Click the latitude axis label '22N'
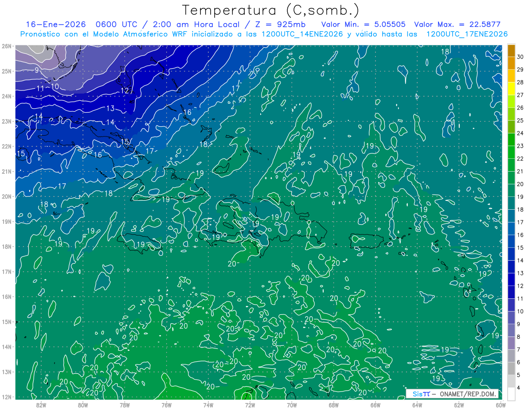Image resolution: width=532 pixels, height=411 pixels. (7, 146)
